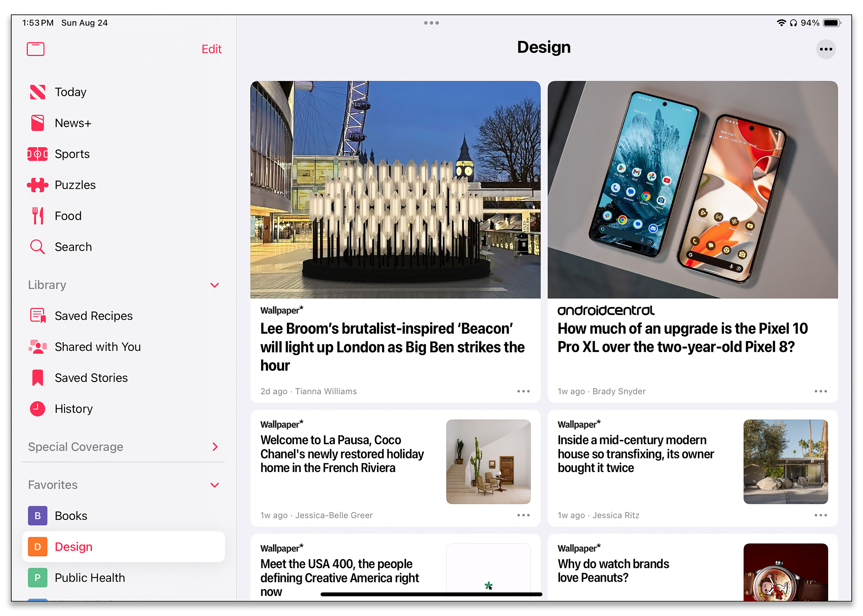
Task: Open the Today feed icon
Action: (38, 92)
